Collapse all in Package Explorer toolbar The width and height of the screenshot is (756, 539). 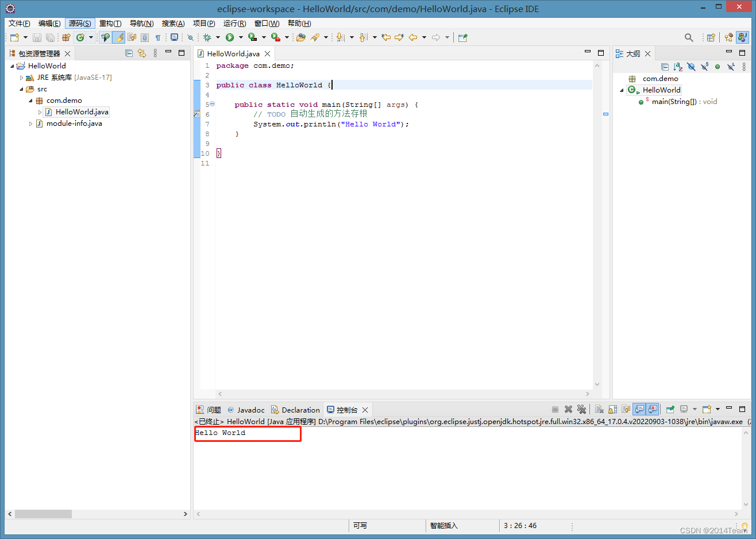129,53
